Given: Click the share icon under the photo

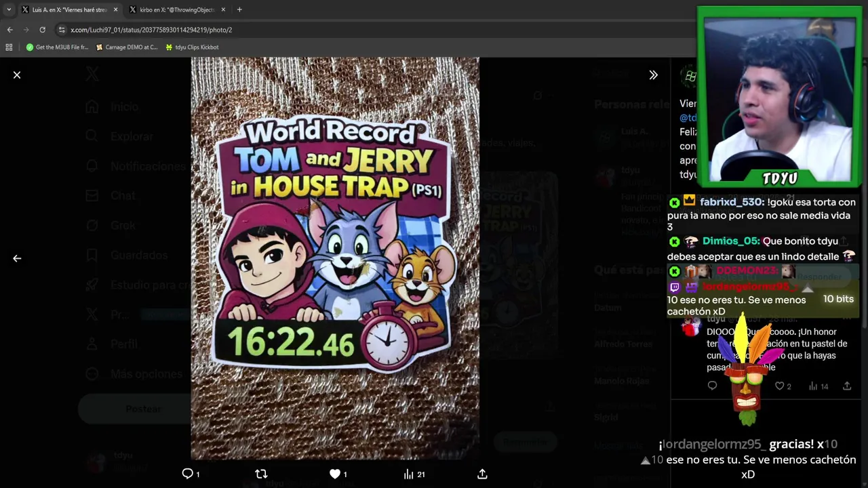Looking at the screenshot, I should coord(482,474).
